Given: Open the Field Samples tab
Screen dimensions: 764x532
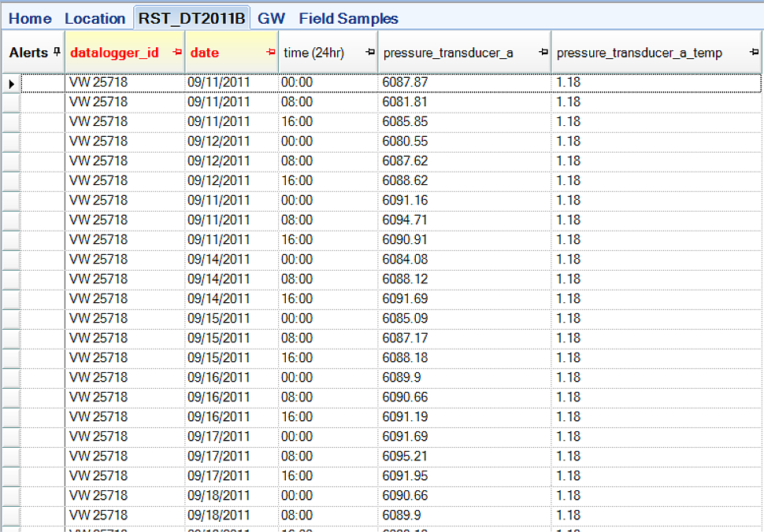Looking at the screenshot, I should (x=348, y=18).
